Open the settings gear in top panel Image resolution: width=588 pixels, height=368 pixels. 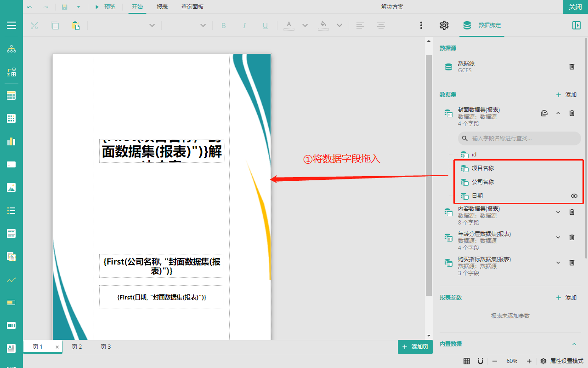[x=444, y=25]
